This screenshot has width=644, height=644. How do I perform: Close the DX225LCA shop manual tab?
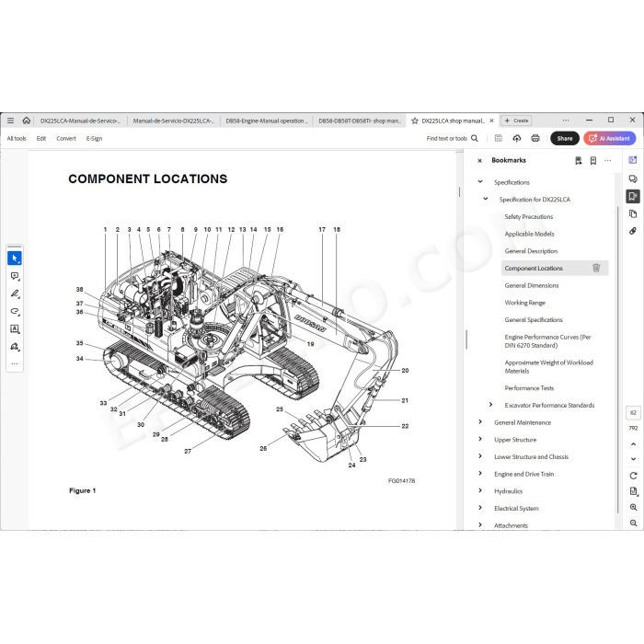click(x=491, y=121)
